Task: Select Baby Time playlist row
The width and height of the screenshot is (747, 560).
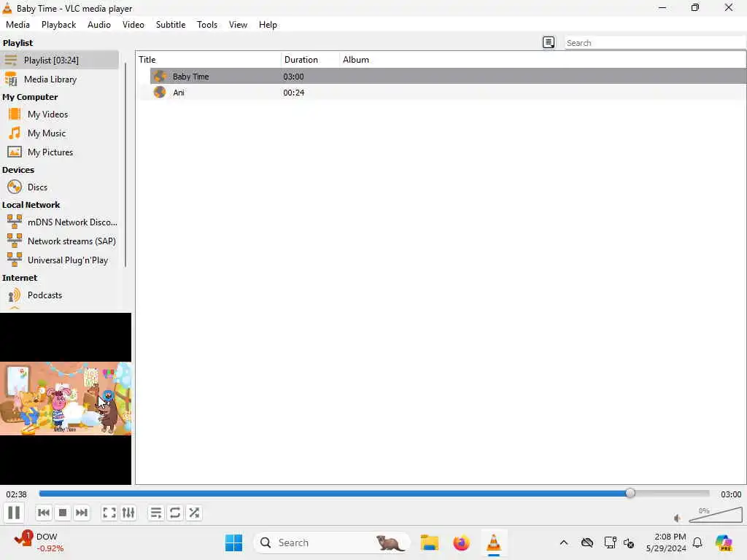Action: point(448,76)
